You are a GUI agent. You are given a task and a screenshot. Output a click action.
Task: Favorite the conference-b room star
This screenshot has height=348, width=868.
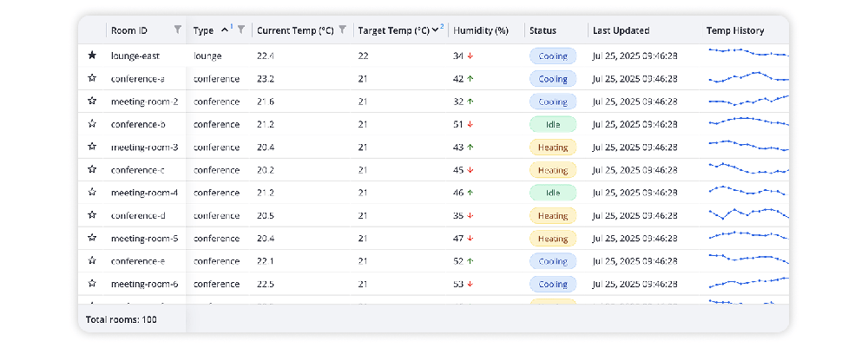point(92,124)
